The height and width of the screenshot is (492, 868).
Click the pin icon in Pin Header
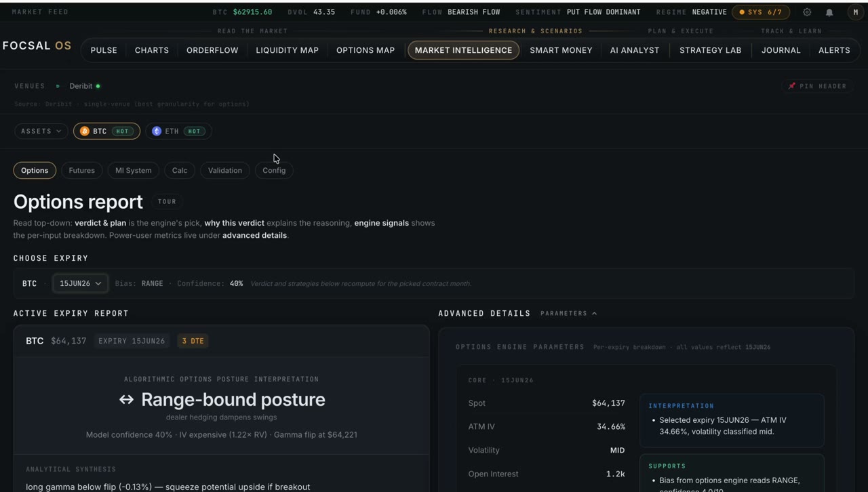click(791, 86)
